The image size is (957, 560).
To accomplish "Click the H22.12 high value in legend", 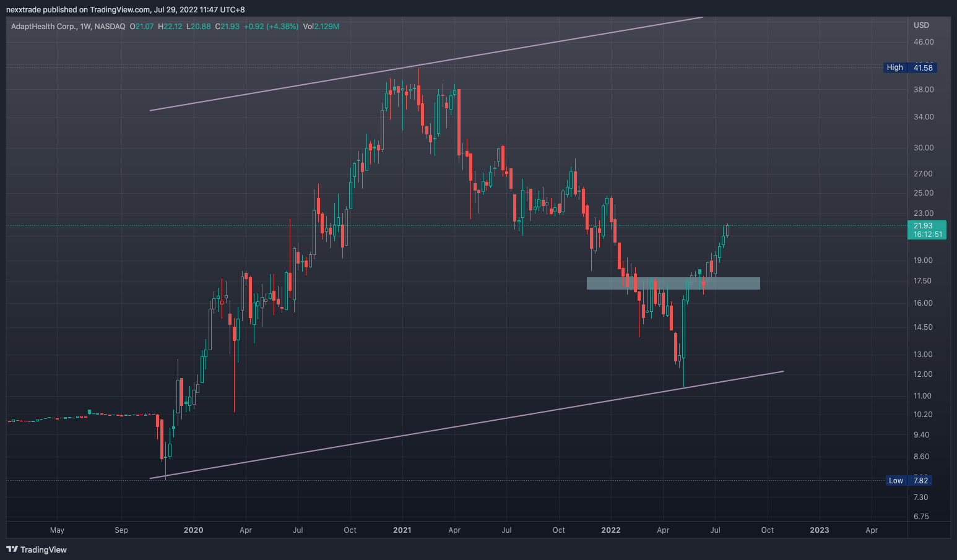I will [x=170, y=27].
